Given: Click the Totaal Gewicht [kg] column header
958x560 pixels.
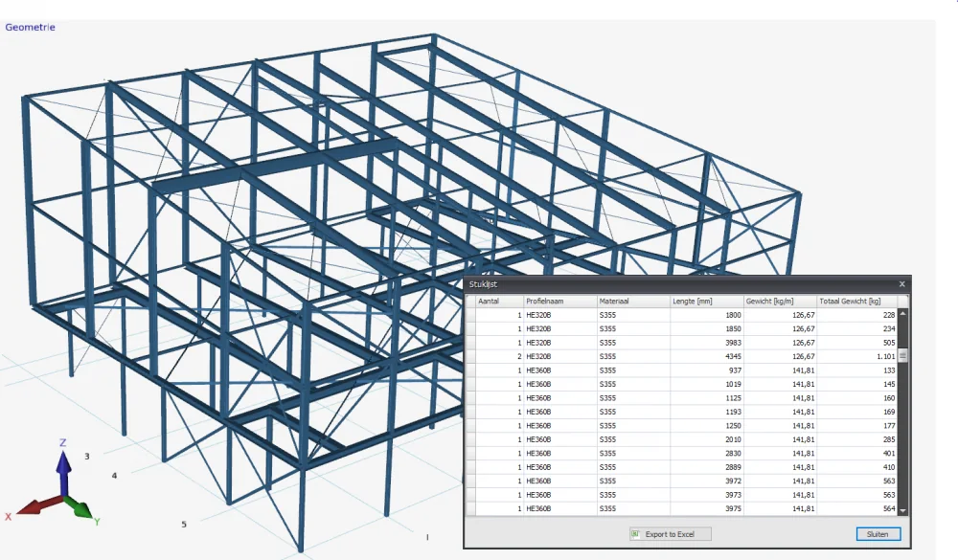Looking at the screenshot, I should coord(857,302).
